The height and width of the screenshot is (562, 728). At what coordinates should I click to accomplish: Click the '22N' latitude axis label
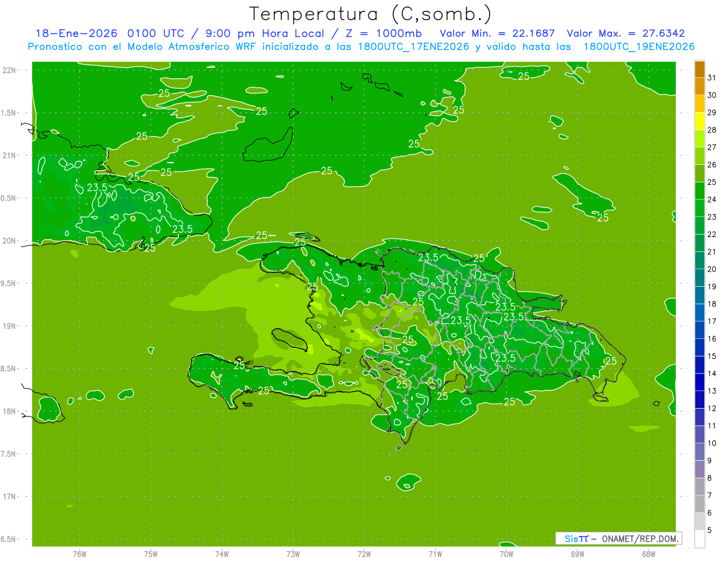pos(9,70)
